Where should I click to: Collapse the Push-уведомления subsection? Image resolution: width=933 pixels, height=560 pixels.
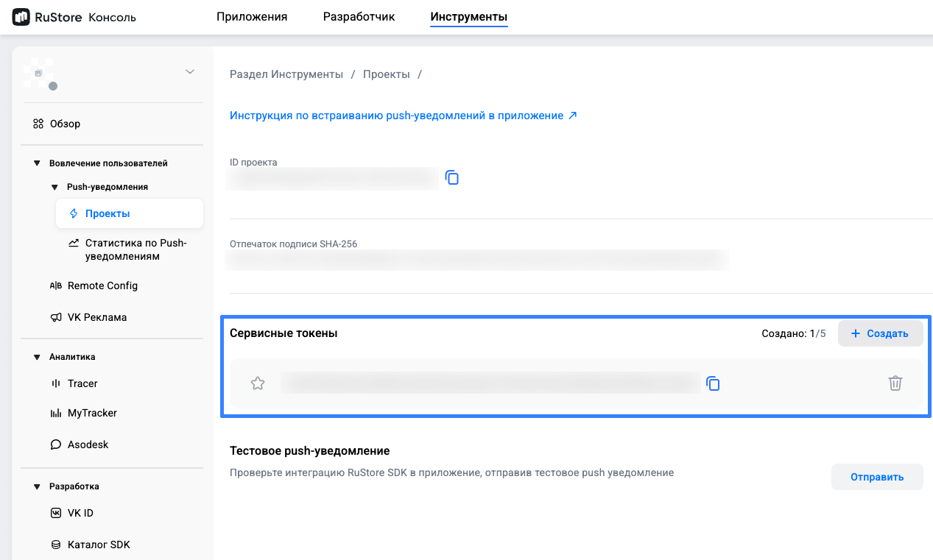point(54,187)
